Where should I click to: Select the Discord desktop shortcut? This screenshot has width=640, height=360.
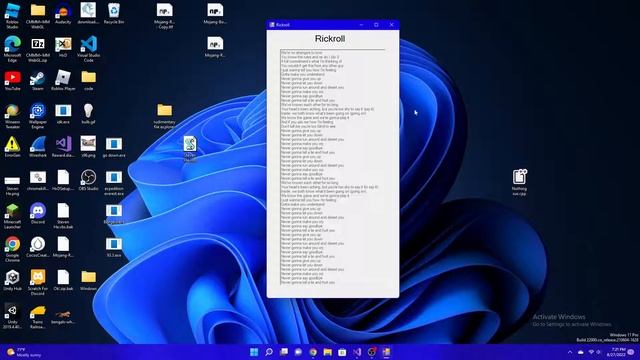point(38,212)
